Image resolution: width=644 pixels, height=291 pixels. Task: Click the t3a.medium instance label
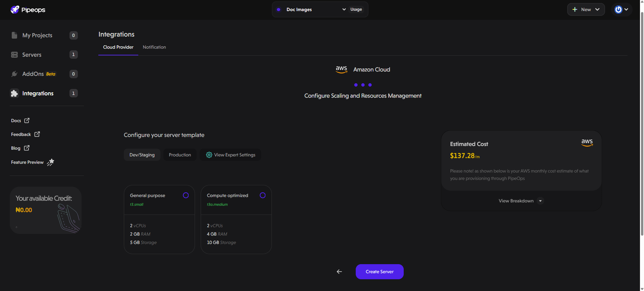(217, 204)
